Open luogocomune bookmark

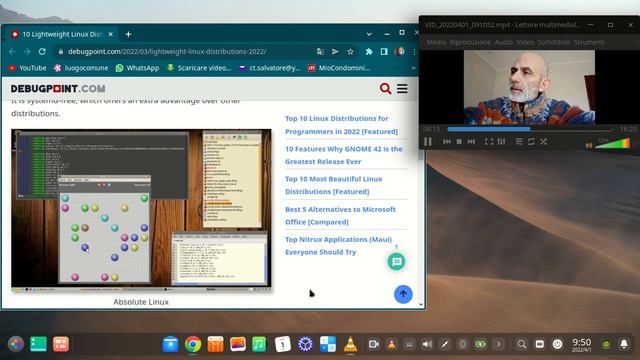pos(81,68)
